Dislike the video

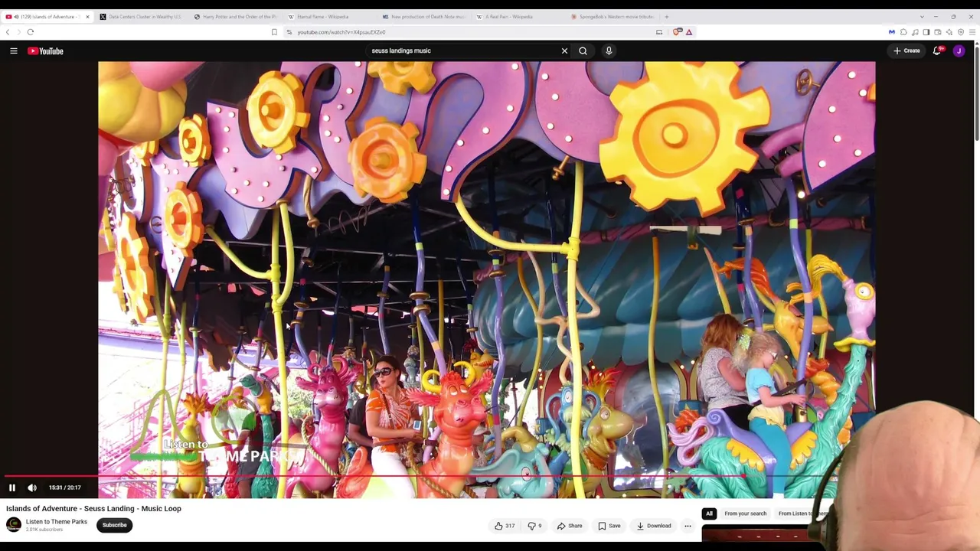(x=534, y=526)
